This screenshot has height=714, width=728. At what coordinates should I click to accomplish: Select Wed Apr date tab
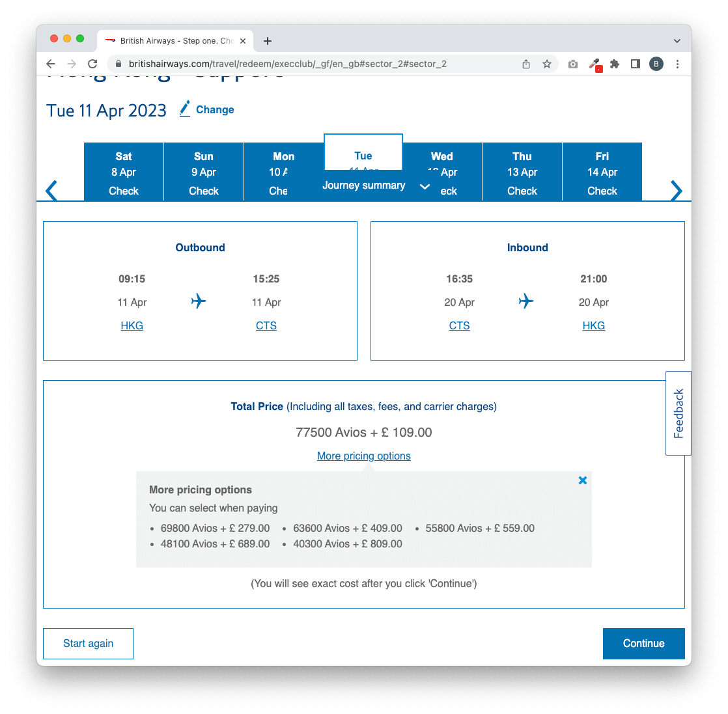[x=442, y=172]
